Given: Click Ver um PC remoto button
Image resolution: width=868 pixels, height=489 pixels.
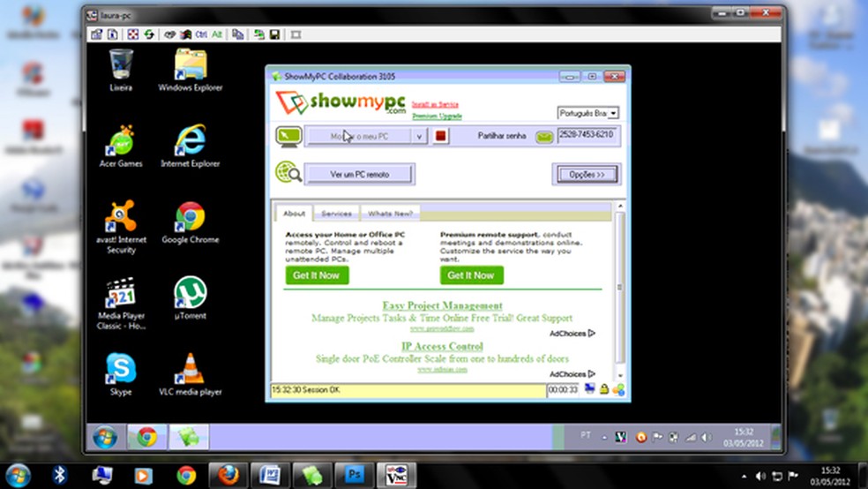Looking at the screenshot, I should [359, 174].
